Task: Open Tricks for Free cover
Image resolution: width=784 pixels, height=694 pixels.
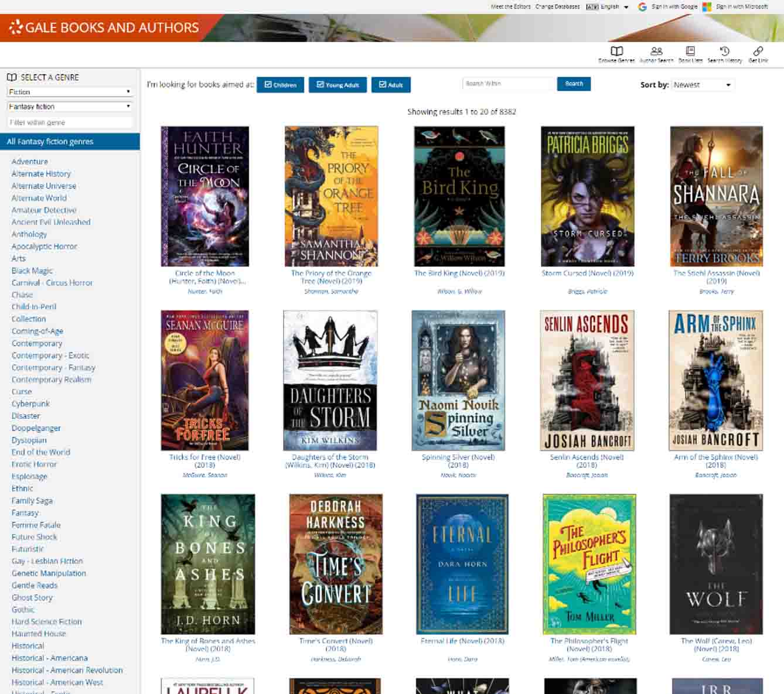Action: (x=204, y=380)
